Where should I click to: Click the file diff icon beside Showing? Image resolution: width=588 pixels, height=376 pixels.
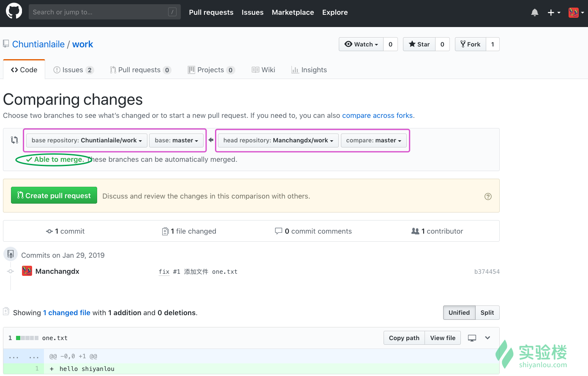point(6,312)
